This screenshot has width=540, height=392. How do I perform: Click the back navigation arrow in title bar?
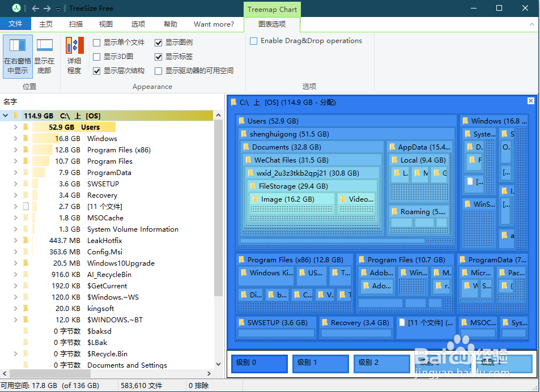point(35,8)
